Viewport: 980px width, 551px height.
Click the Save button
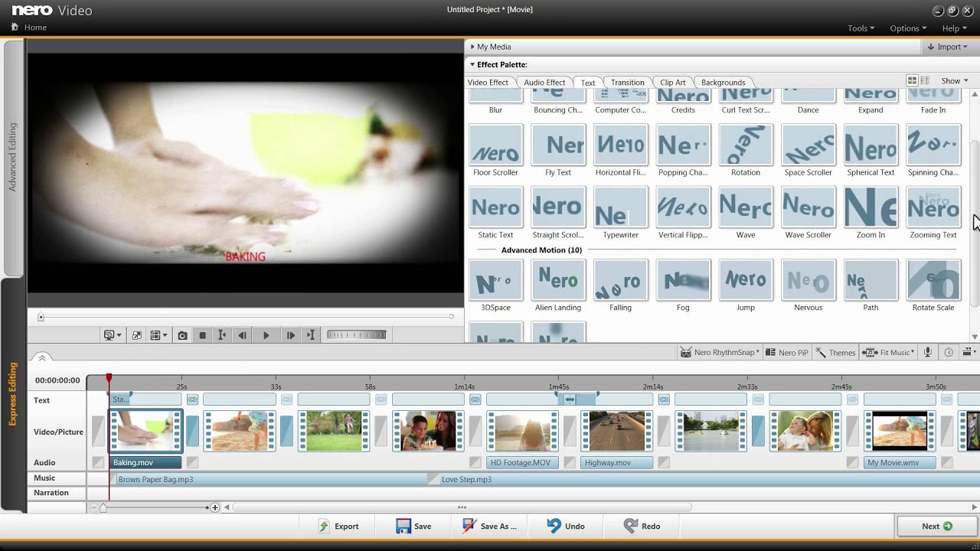413,527
